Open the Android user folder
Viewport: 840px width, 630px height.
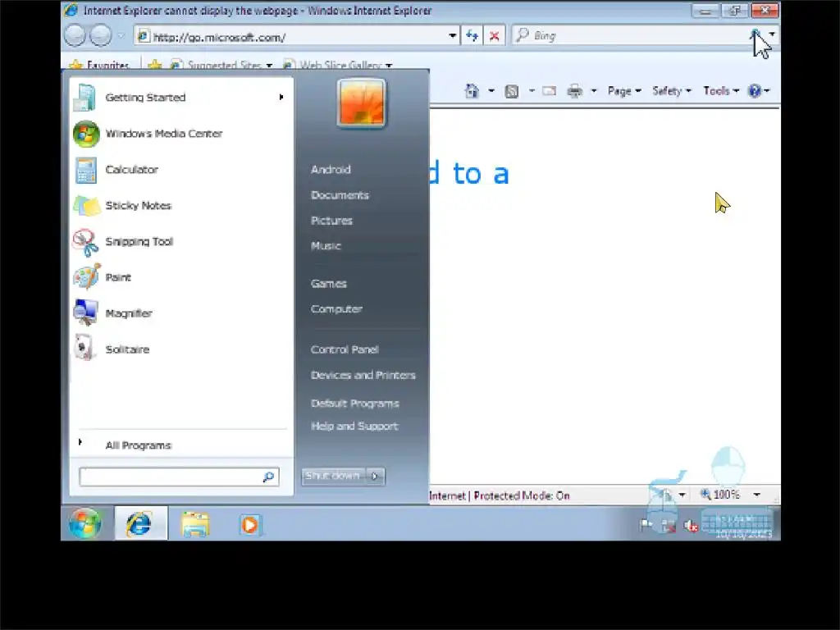(x=331, y=169)
